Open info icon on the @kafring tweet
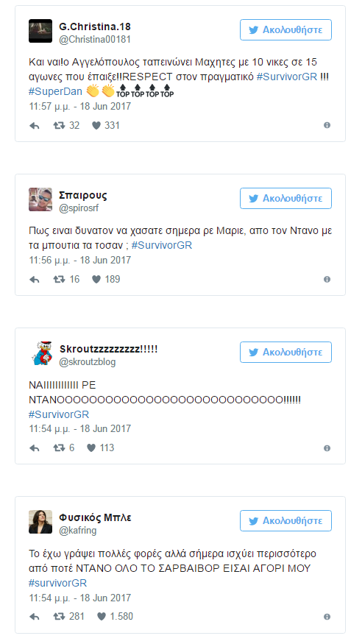The height and width of the screenshot is (644, 351). coord(327,617)
